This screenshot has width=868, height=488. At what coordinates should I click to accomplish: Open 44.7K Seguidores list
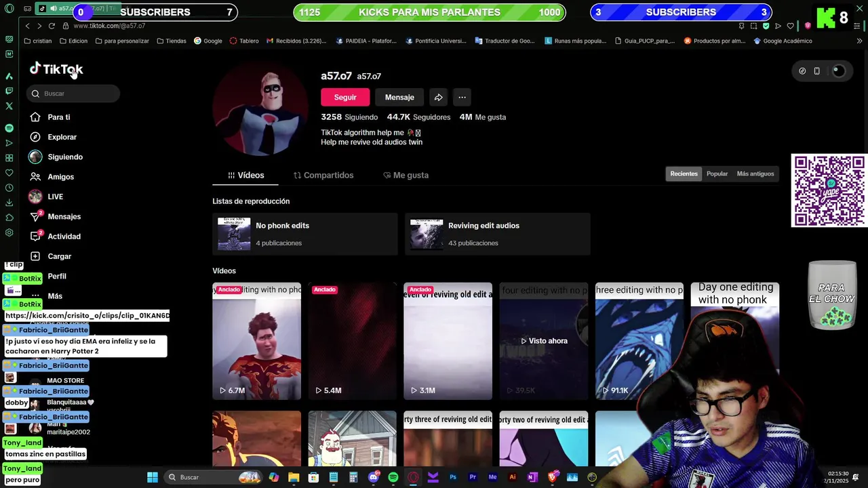[418, 117]
